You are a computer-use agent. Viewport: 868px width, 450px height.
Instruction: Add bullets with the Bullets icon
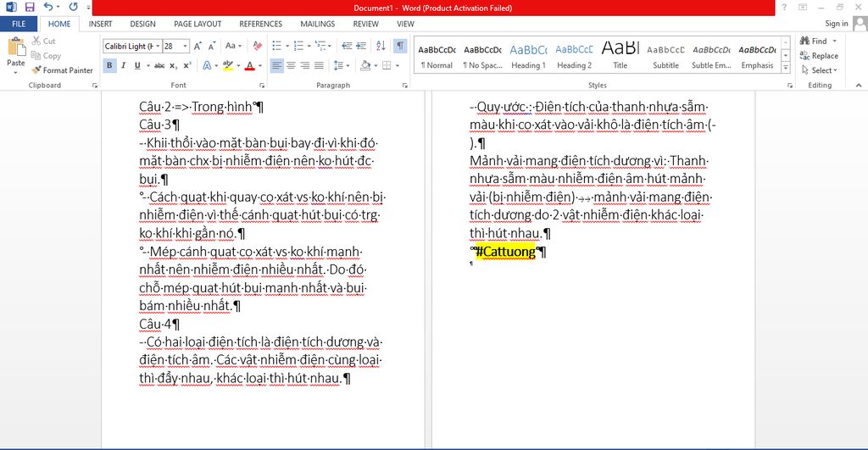(x=277, y=46)
